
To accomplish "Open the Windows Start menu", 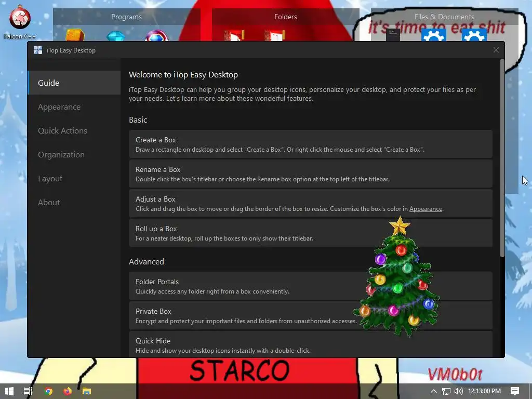I will 9,391.
